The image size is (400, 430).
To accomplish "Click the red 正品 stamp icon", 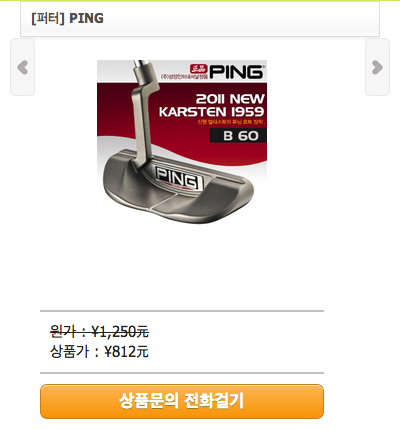I will pos(199,69).
